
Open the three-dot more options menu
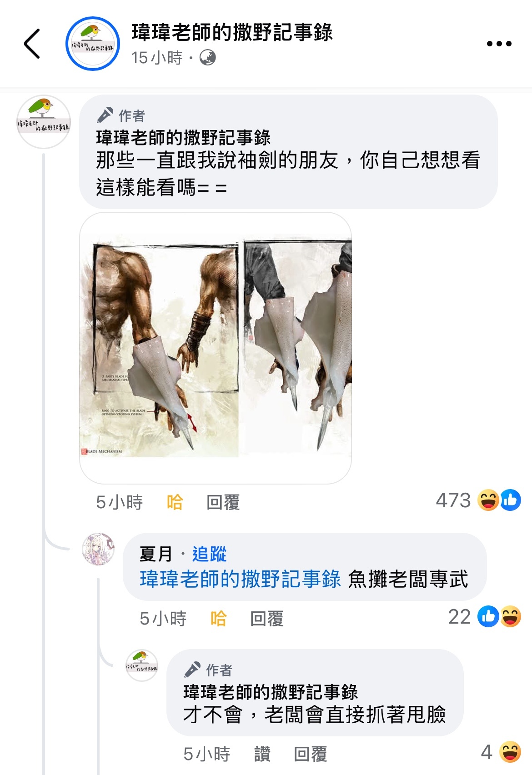(x=499, y=44)
